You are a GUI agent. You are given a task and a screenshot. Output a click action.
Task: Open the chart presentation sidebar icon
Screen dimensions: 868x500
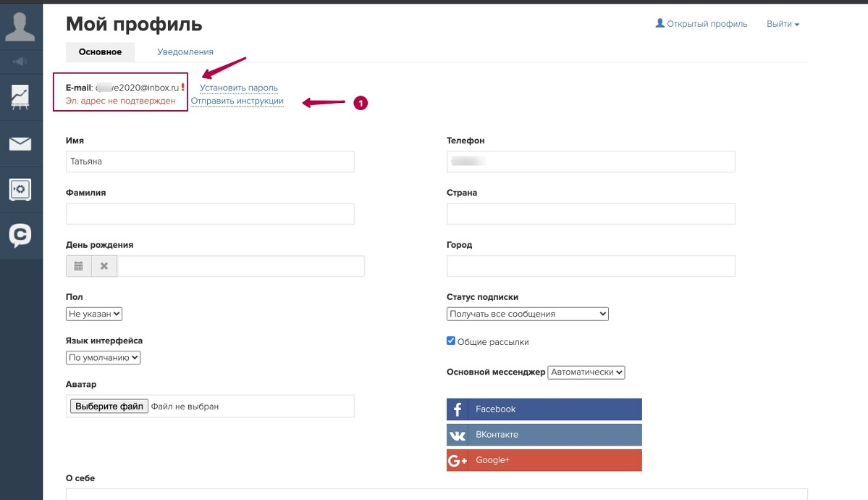pos(20,98)
